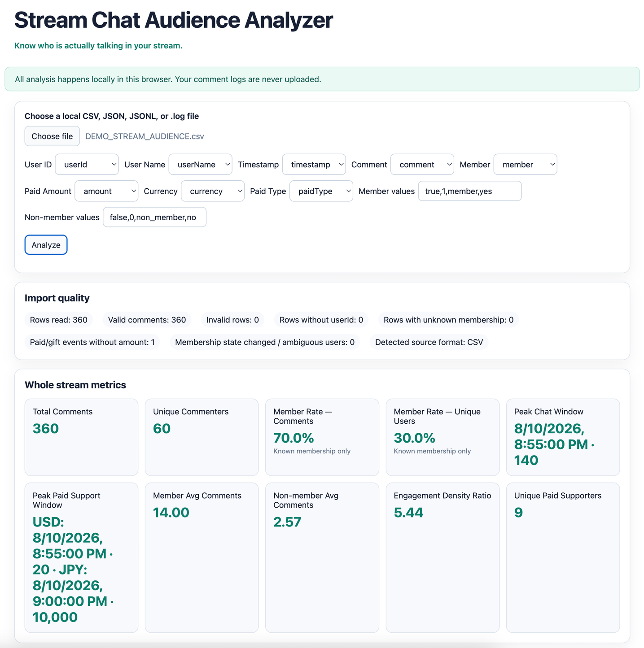Expand the Paid Type dropdown
Screen dimensions: 644x648
pos(321,191)
